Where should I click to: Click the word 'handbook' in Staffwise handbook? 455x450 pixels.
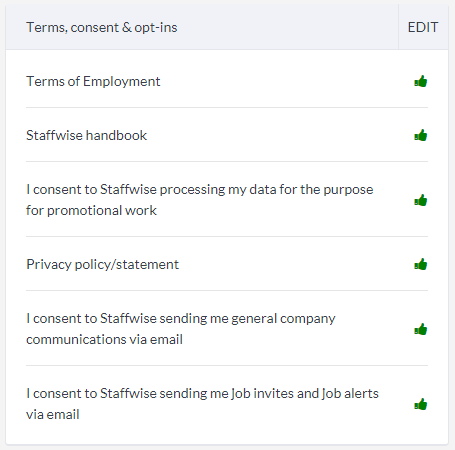coord(117,135)
